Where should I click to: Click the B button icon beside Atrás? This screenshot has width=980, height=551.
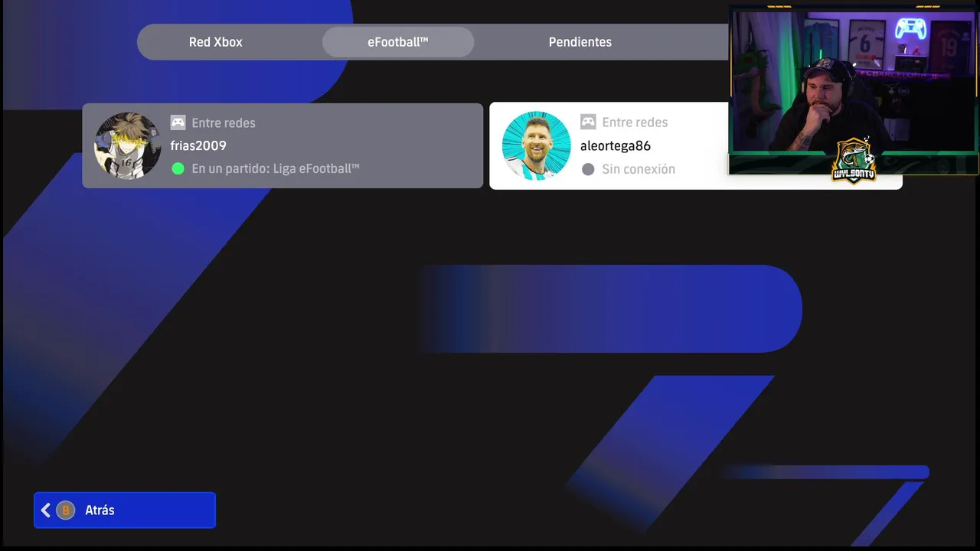pyautogui.click(x=66, y=510)
